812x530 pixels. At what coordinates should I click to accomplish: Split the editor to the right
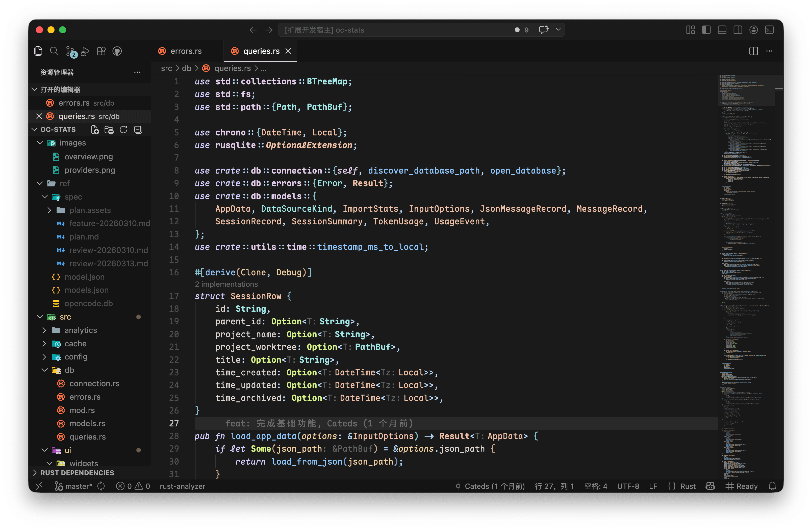(x=753, y=51)
